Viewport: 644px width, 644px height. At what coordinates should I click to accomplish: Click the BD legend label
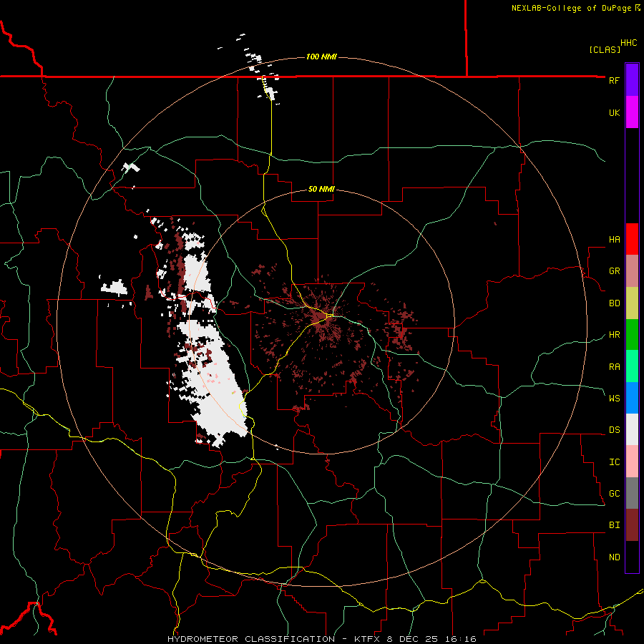pyautogui.click(x=614, y=303)
